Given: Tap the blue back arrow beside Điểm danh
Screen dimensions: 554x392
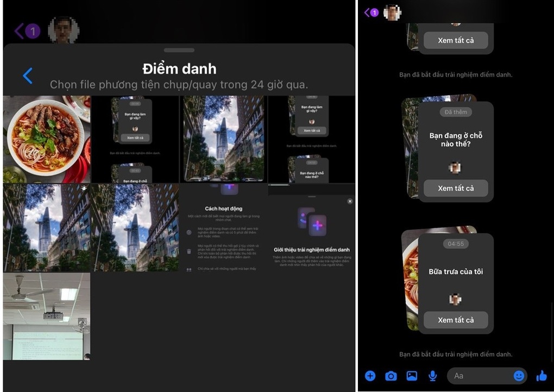Looking at the screenshot, I should click(x=28, y=75).
